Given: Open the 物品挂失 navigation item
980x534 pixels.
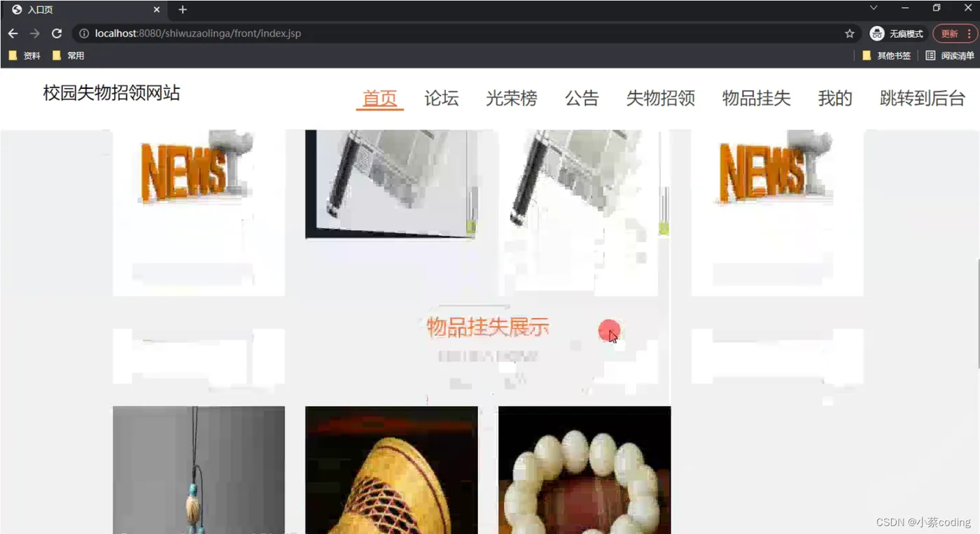Looking at the screenshot, I should (x=757, y=99).
